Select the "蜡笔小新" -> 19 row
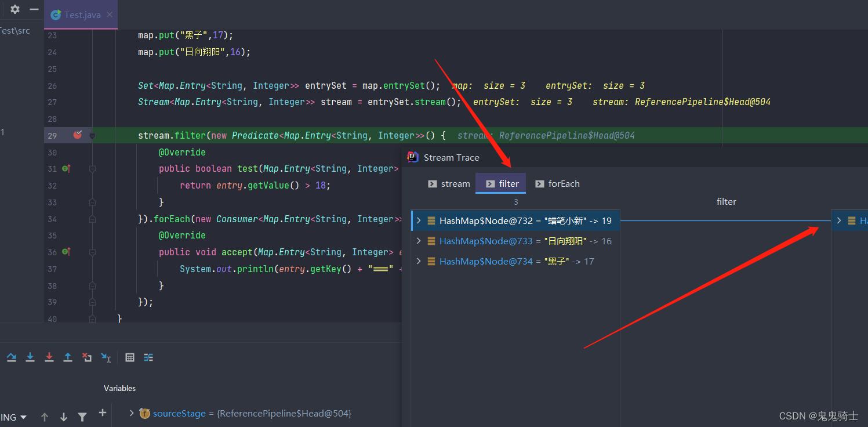868x427 pixels. tap(515, 220)
